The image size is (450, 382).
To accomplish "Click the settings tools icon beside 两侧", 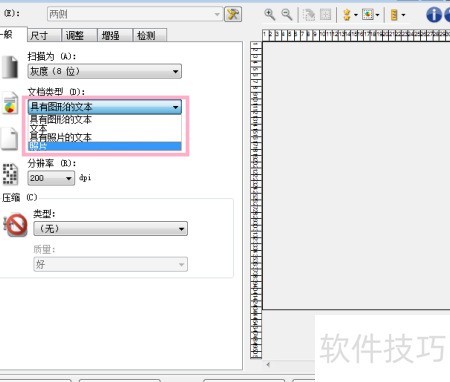I will click(233, 14).
